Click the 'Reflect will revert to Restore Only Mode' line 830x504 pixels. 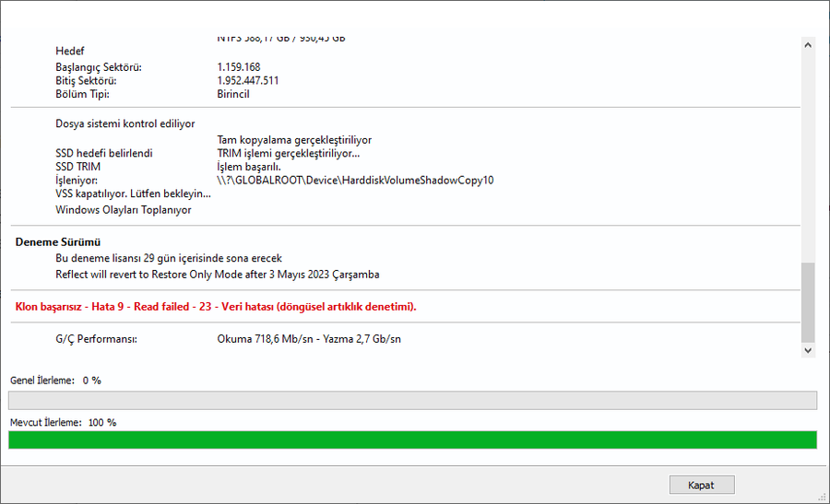[218, 275]
